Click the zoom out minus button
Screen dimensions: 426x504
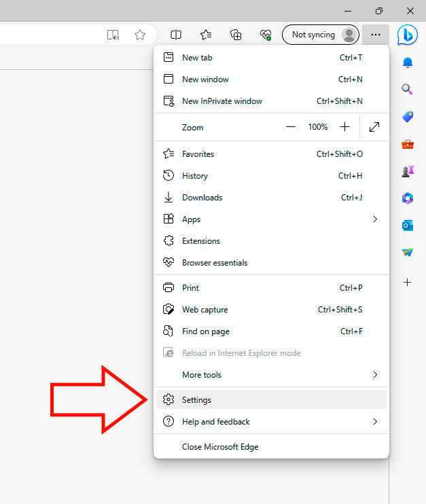(x=291, y=127)
